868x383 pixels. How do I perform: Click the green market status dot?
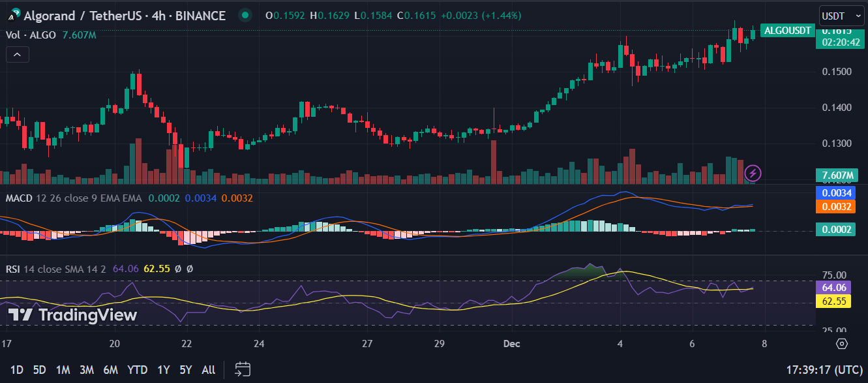(x=245, y=15)
